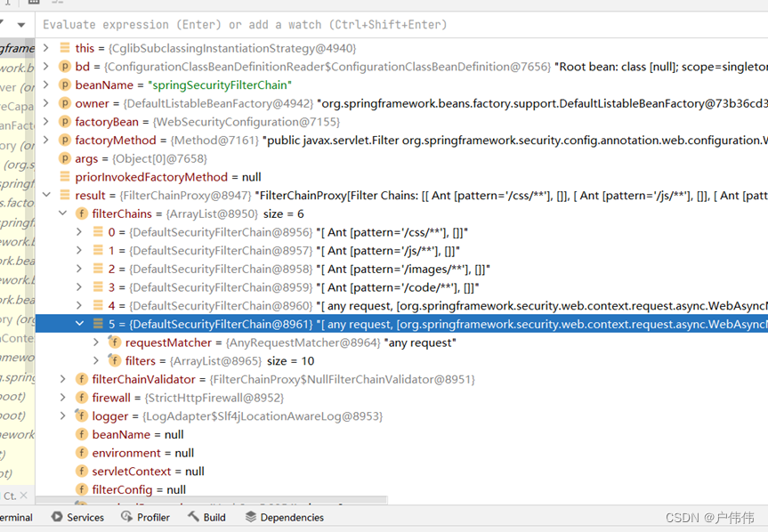Image resolution: width=768 pixels, height=532 pixels.
Task: Click the StrictHttpFirewall@8952 value
Action: point(214,398)
